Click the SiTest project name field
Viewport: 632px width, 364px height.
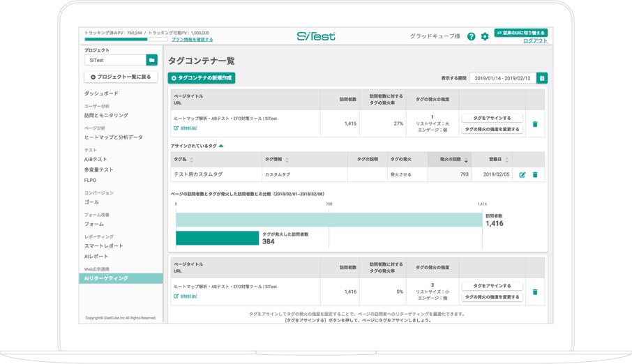click(115, 60)
